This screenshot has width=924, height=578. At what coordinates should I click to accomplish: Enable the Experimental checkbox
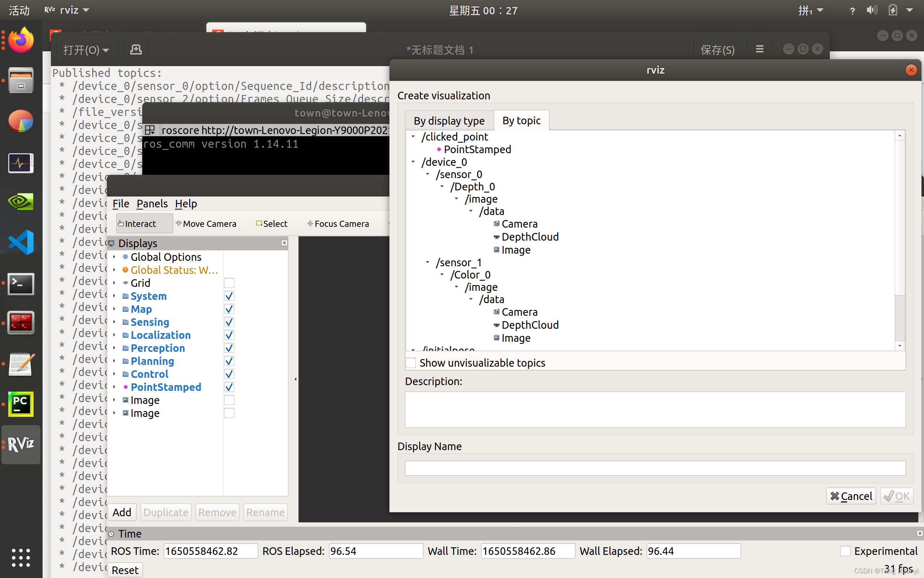click(845, 551)
